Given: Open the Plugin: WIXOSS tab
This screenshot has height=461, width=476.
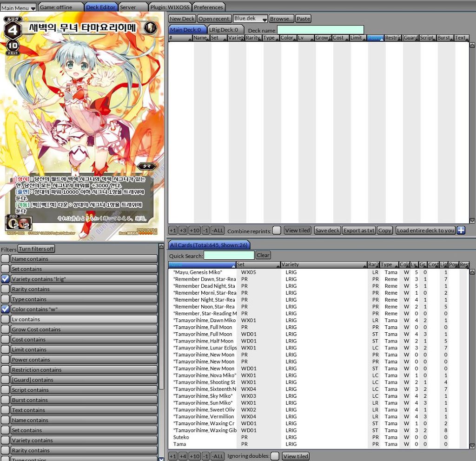Looking at the screenshot, I should click(x=170, y=7).
